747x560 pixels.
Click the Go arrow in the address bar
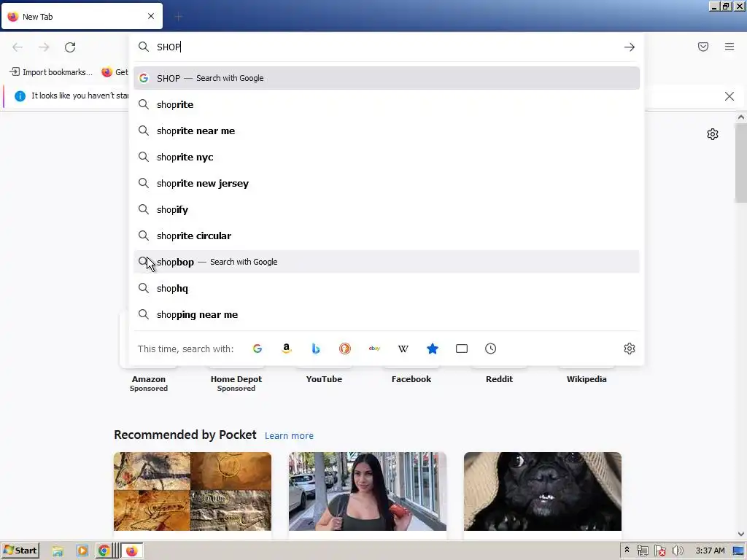pyautogui.click(x=630, y=47)
